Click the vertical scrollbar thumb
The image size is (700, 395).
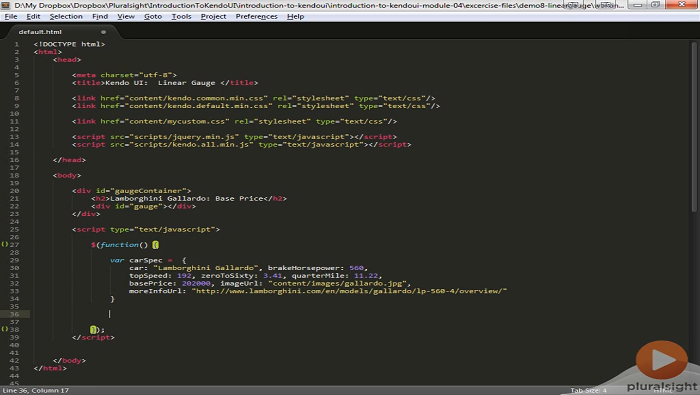pos(694,127)
